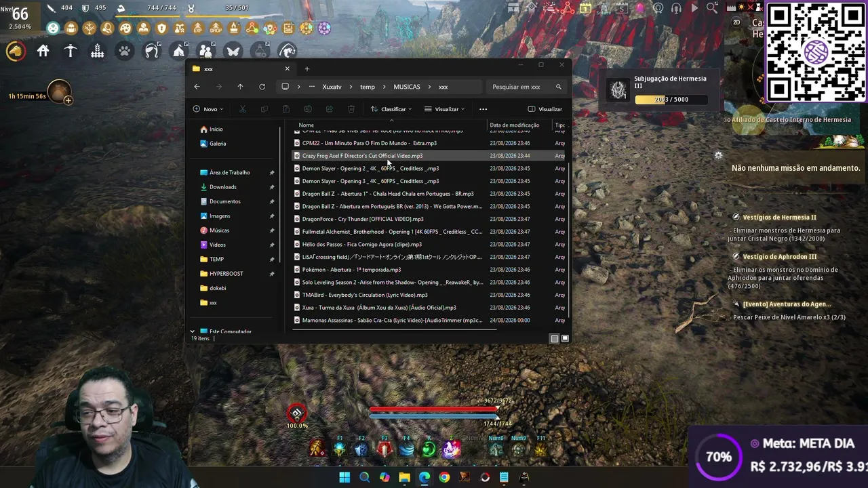Refresh the File Explorer folder view

point(262,87)
